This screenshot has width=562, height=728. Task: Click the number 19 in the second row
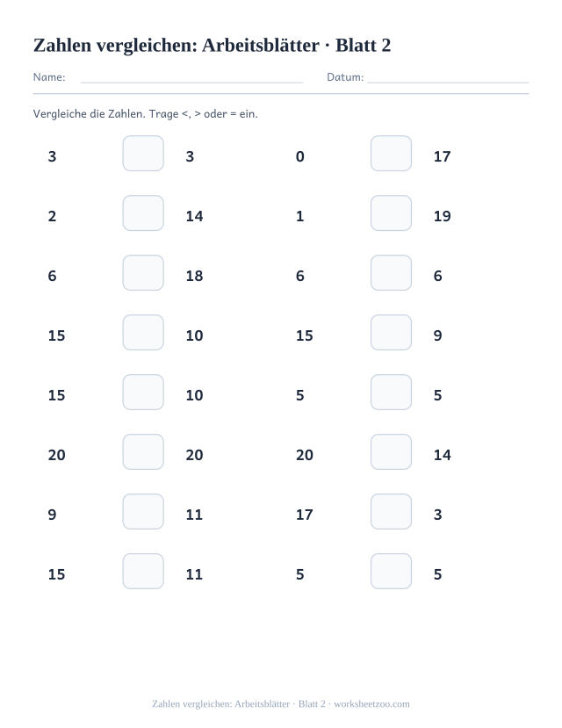(442, 216)
